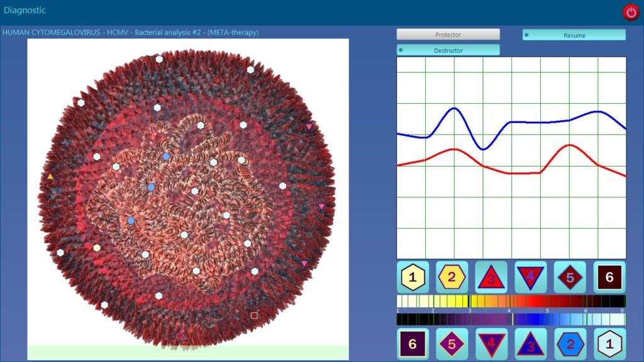Select top-row dark red diamond icon 5
This screenshot has width=644, height=362.
[570, 277]
